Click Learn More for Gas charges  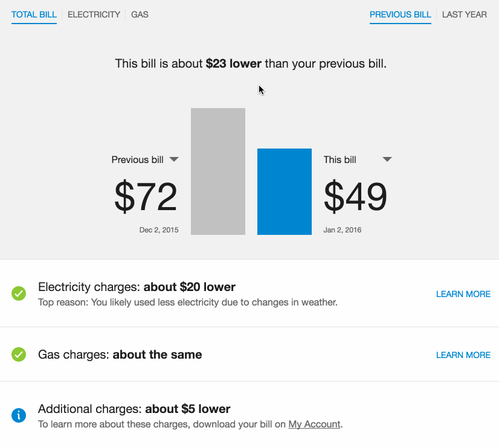click(463, 355)
